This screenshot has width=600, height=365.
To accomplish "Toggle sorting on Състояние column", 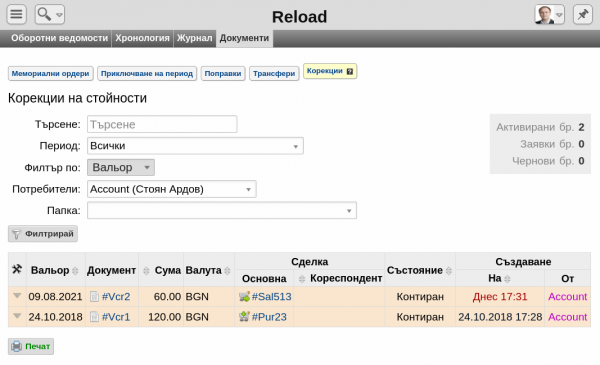I will tap(449, 270).
